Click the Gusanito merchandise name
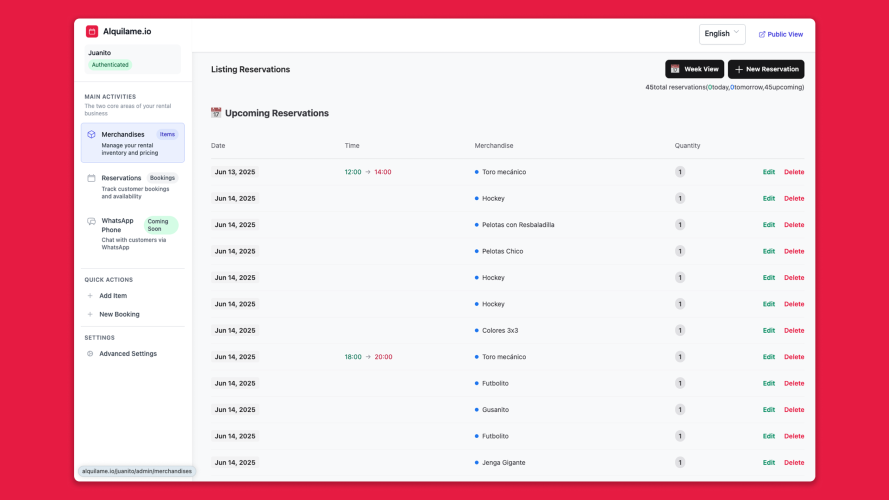Viewport: 889px width, 500px height. [496, 409]
